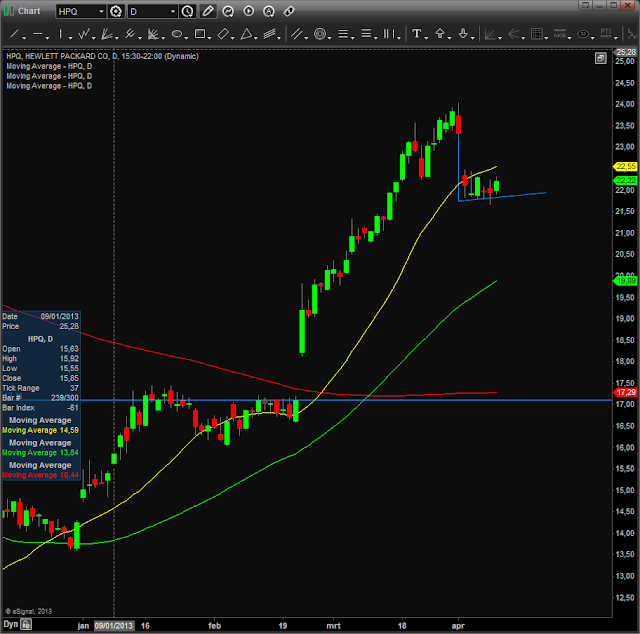The height and width of the screenshot is (634, 640).
Task: Click the 09/01/2013 date axis label
Action: click(113, 625)
